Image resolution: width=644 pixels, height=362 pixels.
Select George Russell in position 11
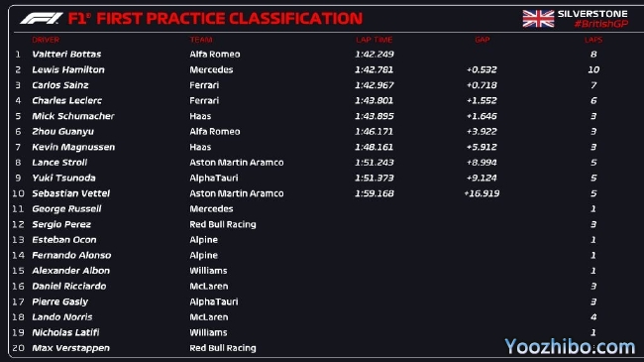66,209
